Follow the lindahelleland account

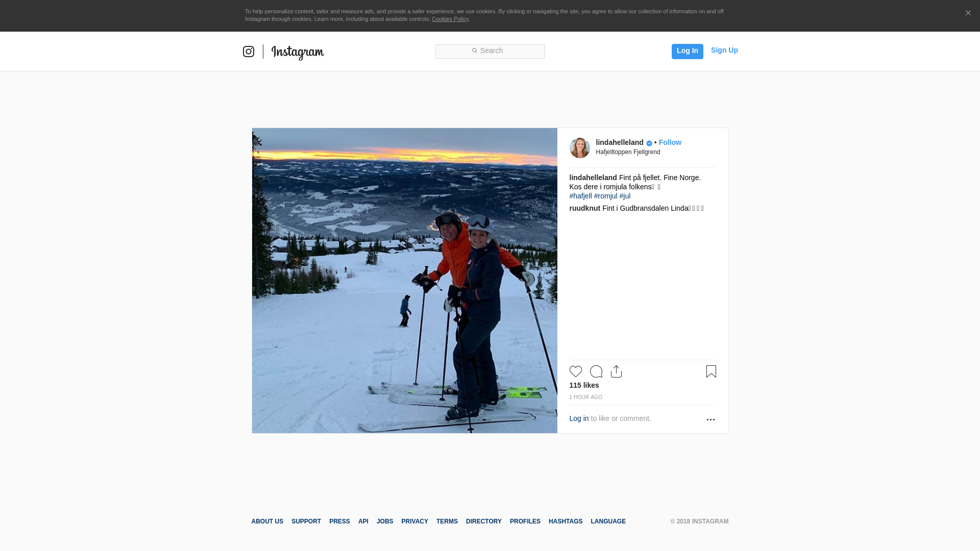pos(670,142)
